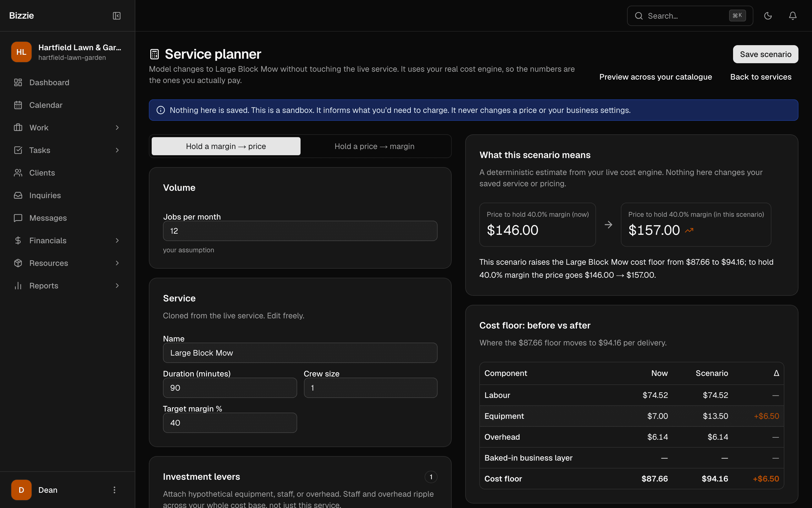Click Equipment scenario value $13.50
Screen dimensions: 812x508
[x=715, y=416]
